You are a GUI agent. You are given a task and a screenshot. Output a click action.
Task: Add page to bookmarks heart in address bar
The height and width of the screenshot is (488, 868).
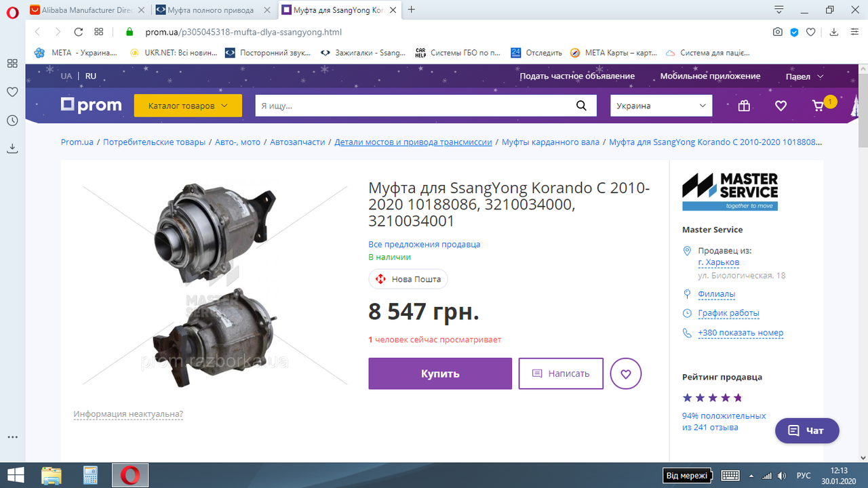812,32
